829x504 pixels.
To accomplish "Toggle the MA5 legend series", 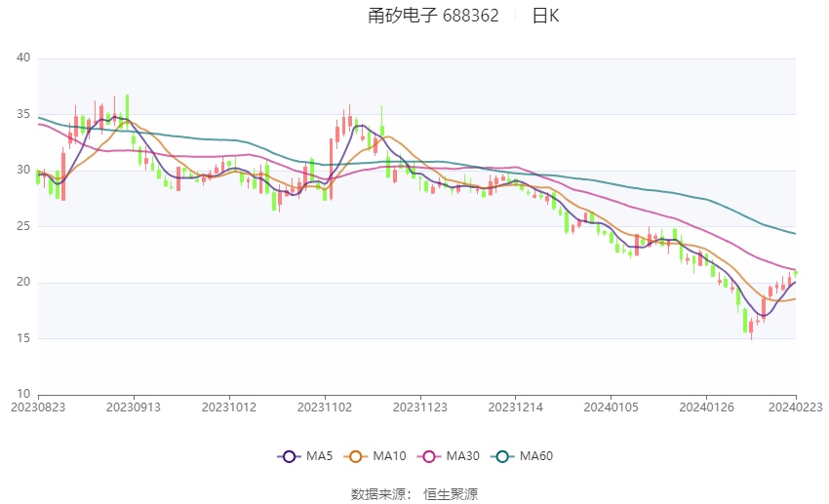I will click(305, 456).
